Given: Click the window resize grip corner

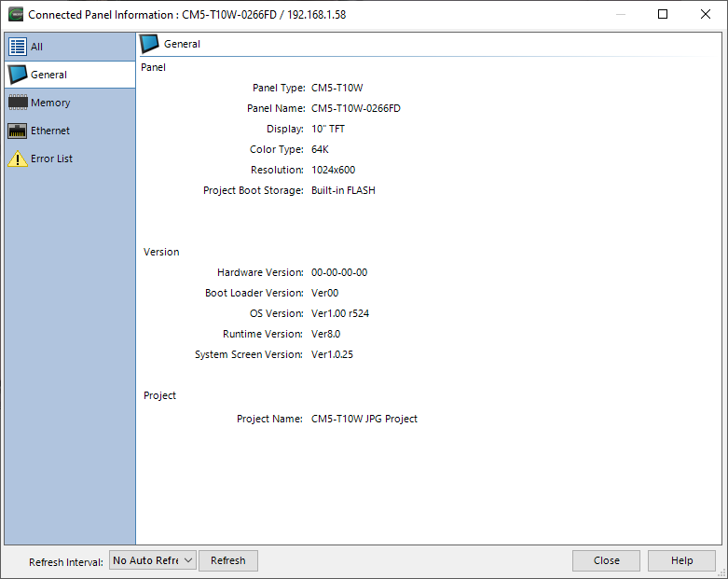Looking at the screenshot, I should click(721, 572).
